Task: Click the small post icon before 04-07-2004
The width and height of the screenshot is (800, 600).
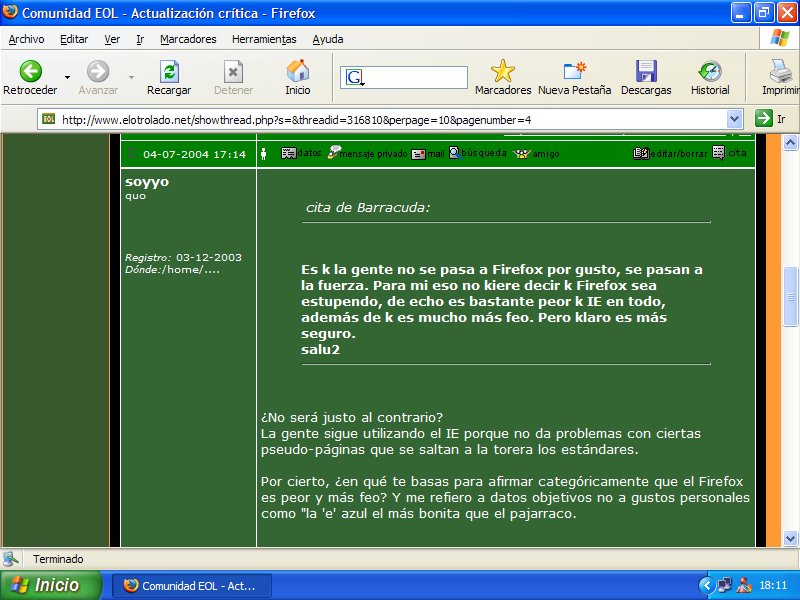Action: click(132, 154)
